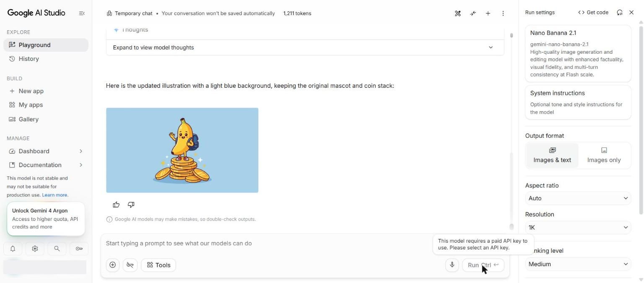Go to Playground in the sidebar
The height and width of the screenshot is (283, 644).
[x=46, y=45]
